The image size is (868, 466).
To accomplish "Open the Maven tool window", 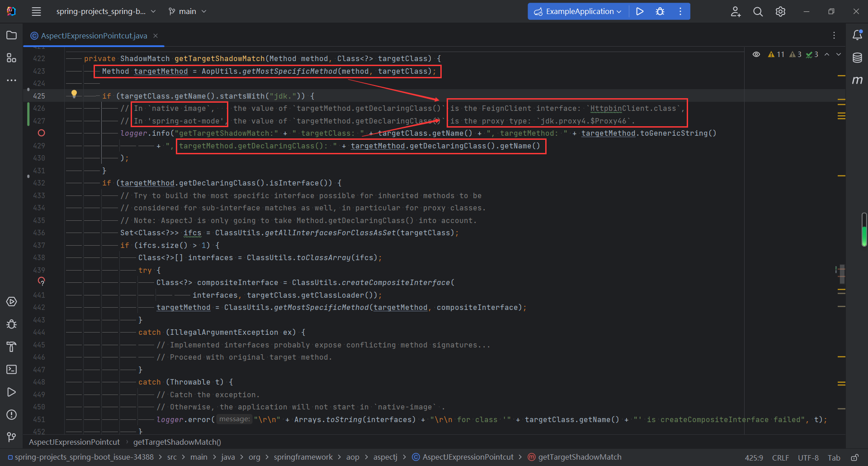I will pyautogui.click(x=857, y=81).
